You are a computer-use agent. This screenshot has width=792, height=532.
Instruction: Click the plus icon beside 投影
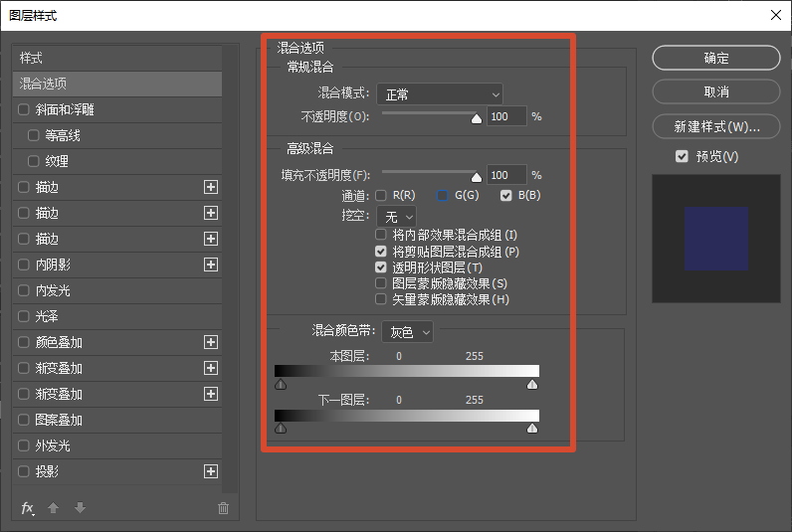(211, 471)
